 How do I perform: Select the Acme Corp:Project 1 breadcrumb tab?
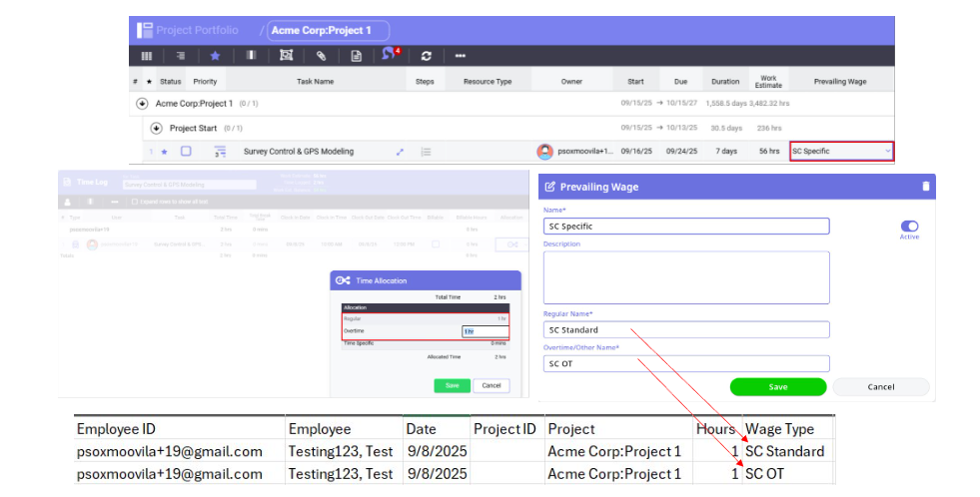click(x=328, y=30)
